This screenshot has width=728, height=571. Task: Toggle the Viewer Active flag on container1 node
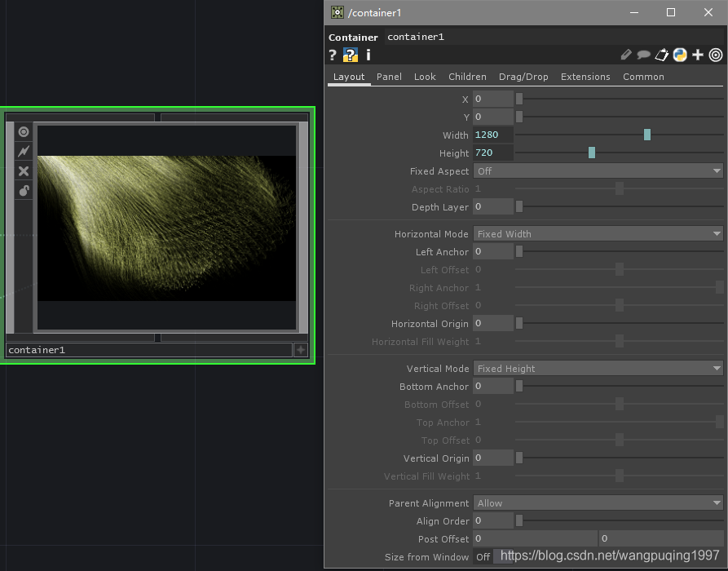tap(24, 132)
